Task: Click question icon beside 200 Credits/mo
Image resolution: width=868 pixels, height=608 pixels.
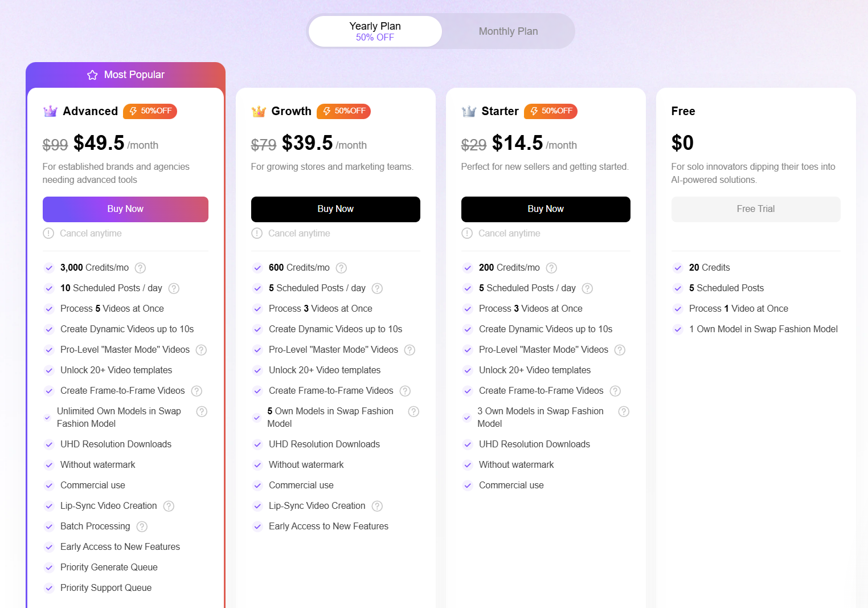Action: [551, 268]
